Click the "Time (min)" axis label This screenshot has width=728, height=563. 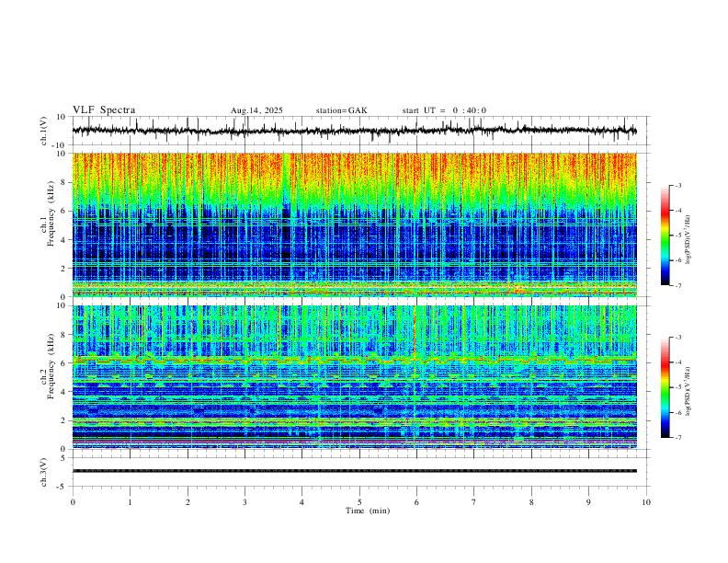coord(368,511)
